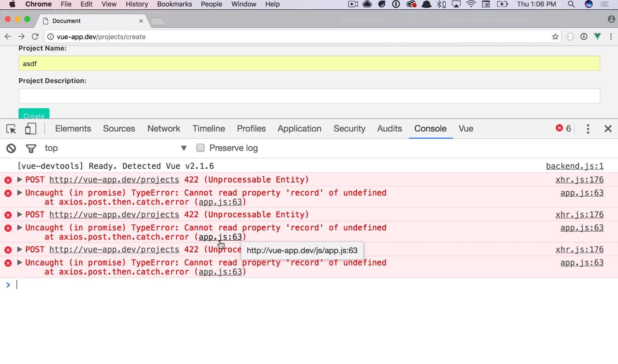The height and width of the screenshot is (364, 618).
Task: Click the green Create button
Action: tap(34, 114)
